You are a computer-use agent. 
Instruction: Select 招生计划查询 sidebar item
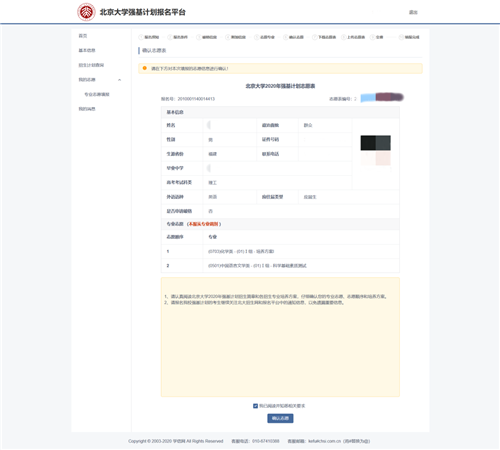pos(91,65)
